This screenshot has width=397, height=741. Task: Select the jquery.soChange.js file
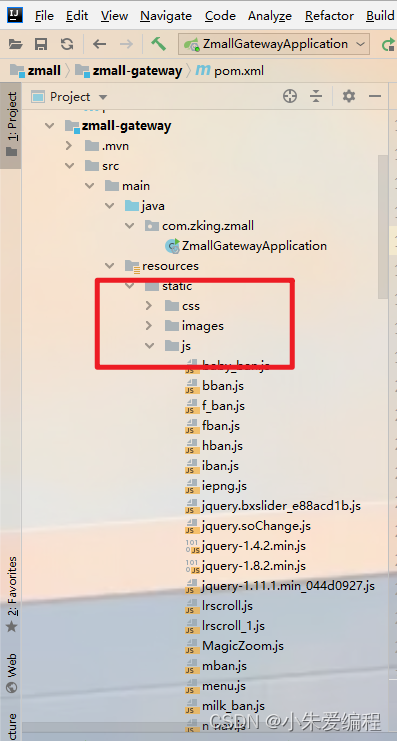point(248,526)
